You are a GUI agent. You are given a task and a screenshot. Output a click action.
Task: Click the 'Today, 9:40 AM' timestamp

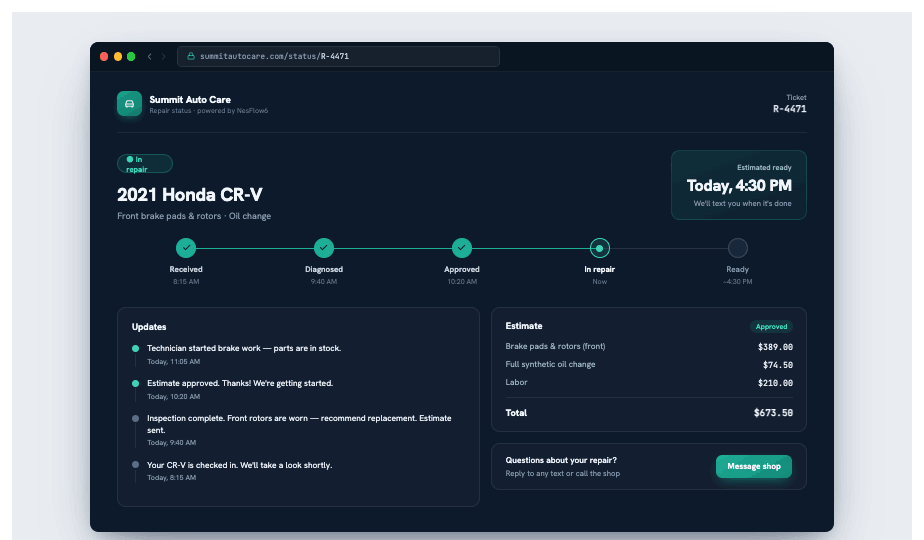click(x=171, y=443)
